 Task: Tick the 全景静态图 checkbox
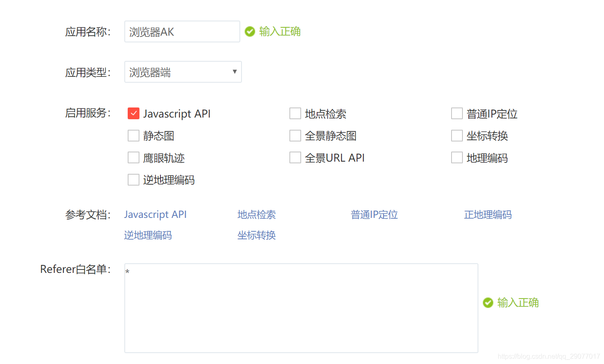coord(295,136)
